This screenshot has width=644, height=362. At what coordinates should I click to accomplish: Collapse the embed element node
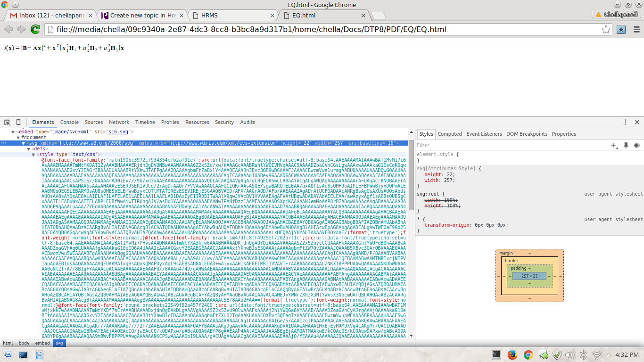(13, 132)
